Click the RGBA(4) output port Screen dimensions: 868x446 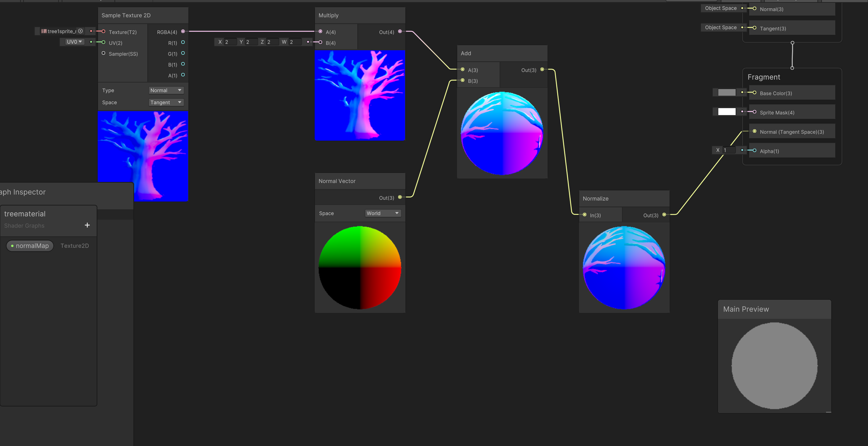[x=183, y=32]
